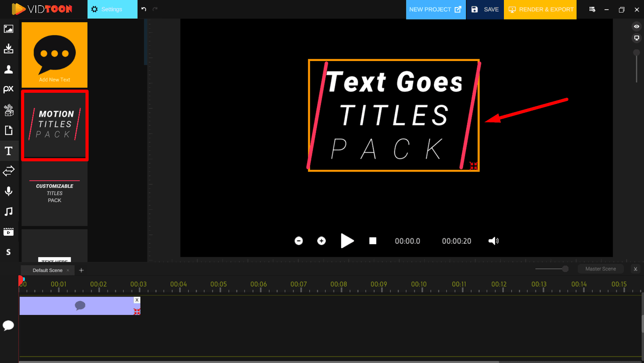Open the top-right list menu icon

592,9
